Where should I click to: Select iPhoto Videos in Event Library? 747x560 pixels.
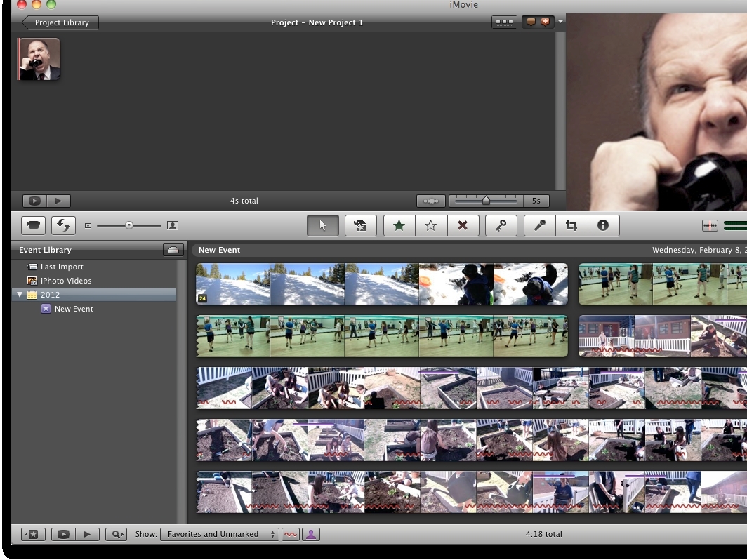(66, 281)
